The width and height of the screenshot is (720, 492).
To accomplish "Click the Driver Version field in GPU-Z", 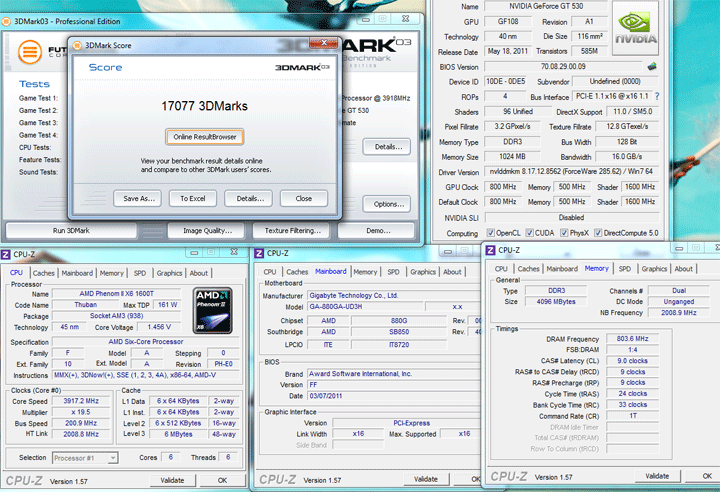I will (572, 171).
